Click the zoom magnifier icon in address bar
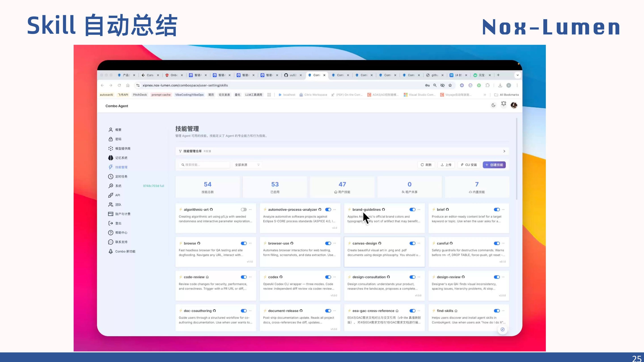Viewport: 644px width, 362px height. pyautogui.click(x=435, y=85)
